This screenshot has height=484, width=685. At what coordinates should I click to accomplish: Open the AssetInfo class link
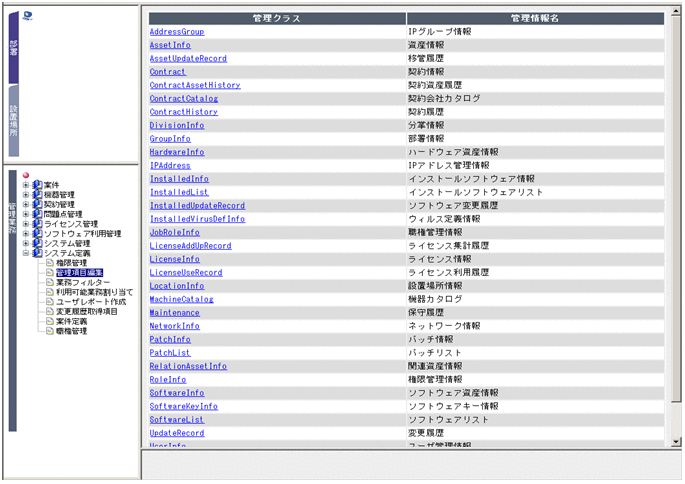click(170, 45)
